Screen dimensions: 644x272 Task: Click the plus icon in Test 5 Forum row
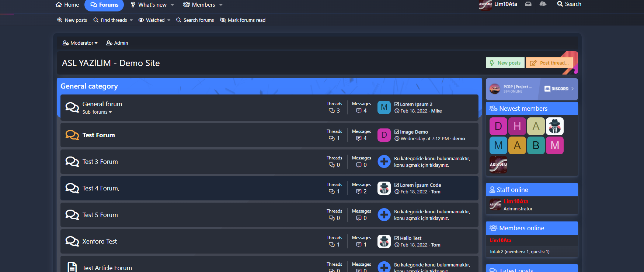click(384, 215)
